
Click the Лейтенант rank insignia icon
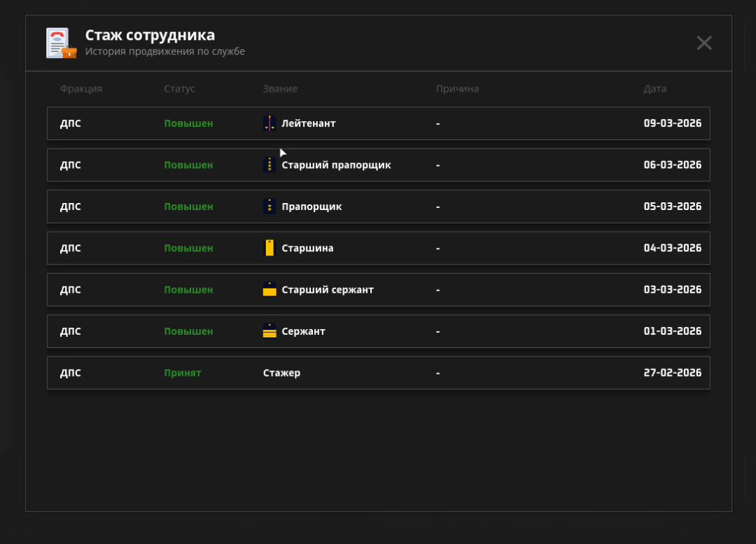[x=269, y=124]
